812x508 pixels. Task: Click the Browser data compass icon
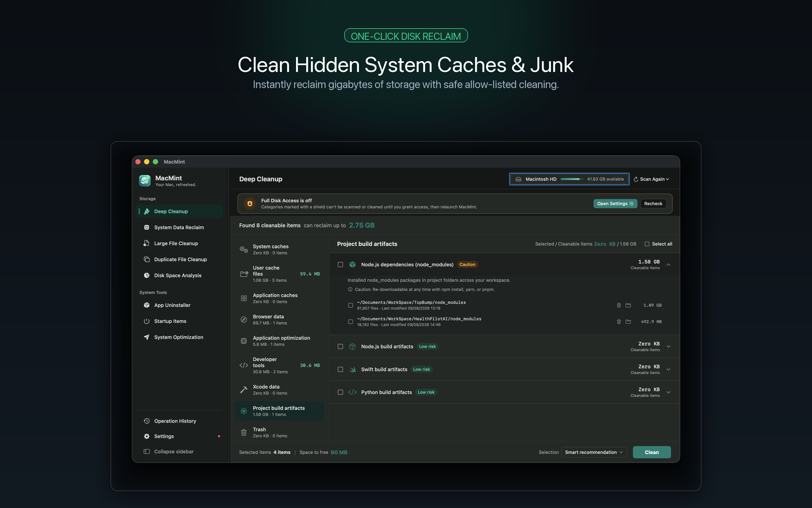(x=244, y=319)
